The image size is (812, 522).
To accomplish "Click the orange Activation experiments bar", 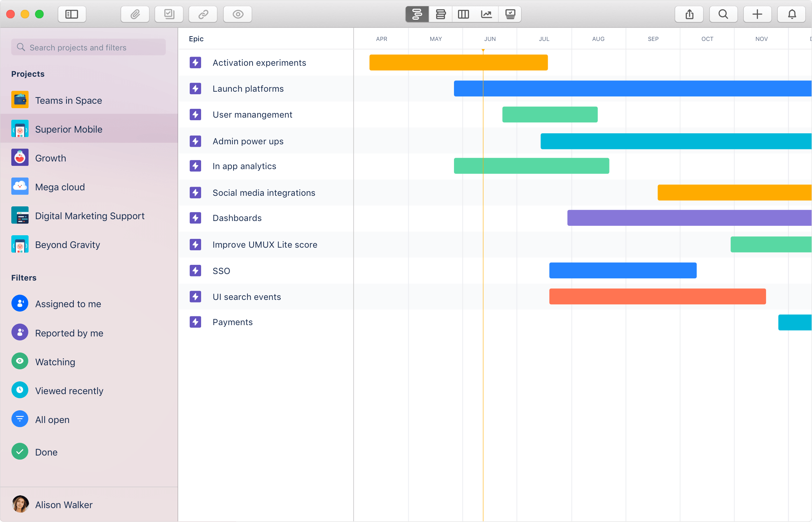I will (x=458, y=62).
